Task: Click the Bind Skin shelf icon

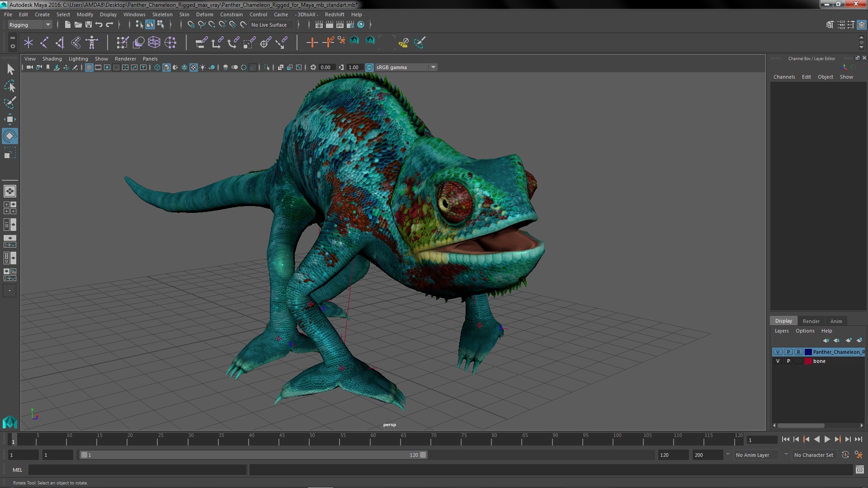Action: (x=76, y=42)
